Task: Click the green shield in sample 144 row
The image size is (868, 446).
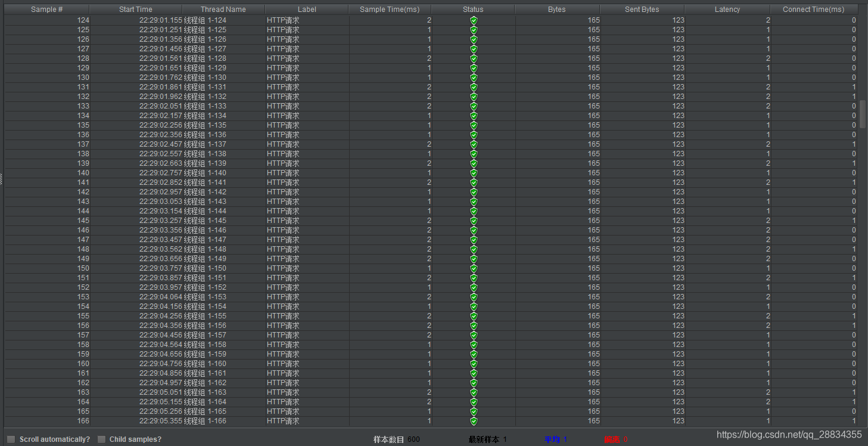Action: [x=474, y=211]
